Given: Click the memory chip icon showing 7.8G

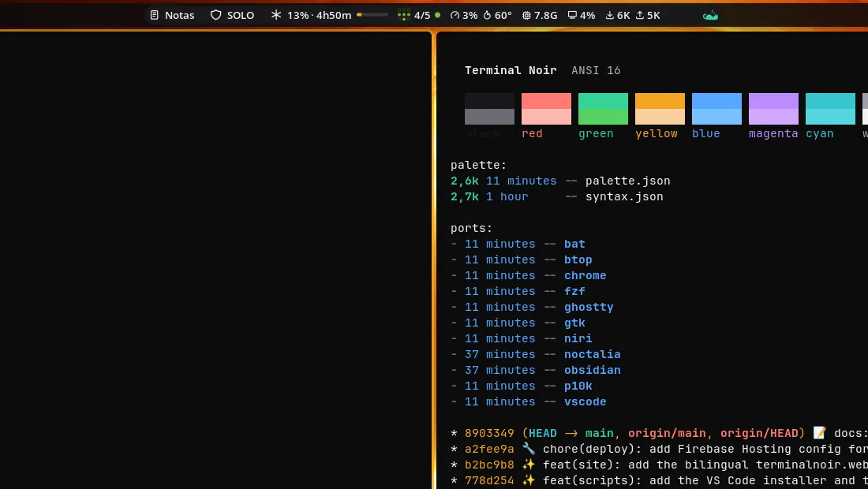Looking at the screenshot, I should pos(526,16).
